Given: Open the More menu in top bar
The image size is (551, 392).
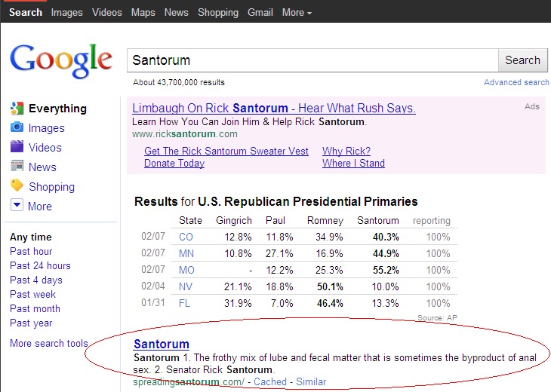Looking at the screenshot, I should 297,12.
